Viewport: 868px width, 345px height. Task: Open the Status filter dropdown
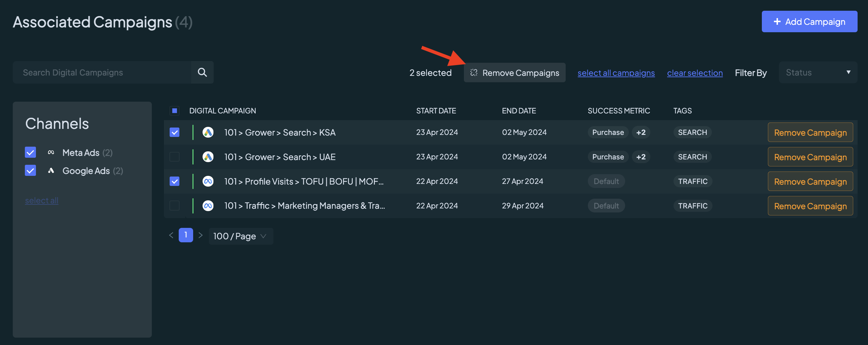[x=818, y=72]
